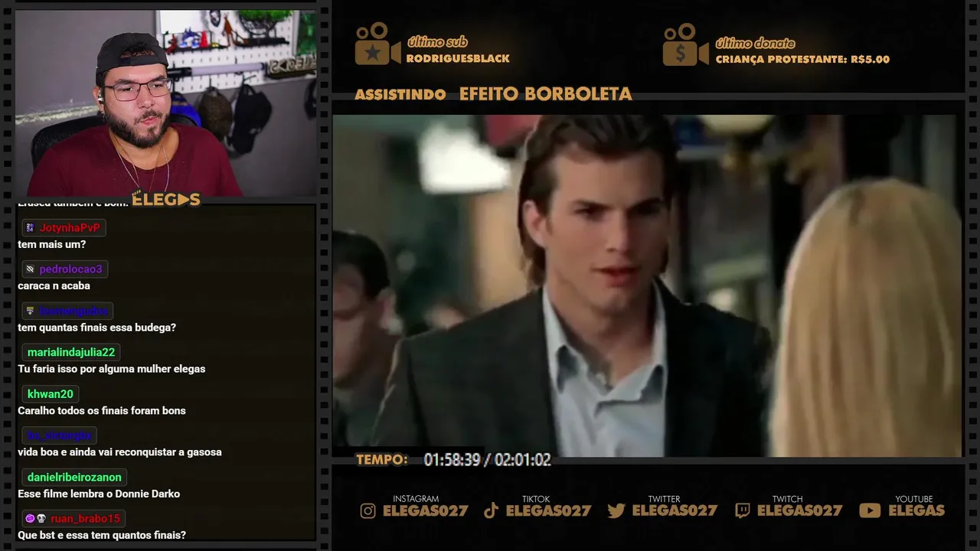Click 'Caralho todos os finais foram bons'

[102, 411]
